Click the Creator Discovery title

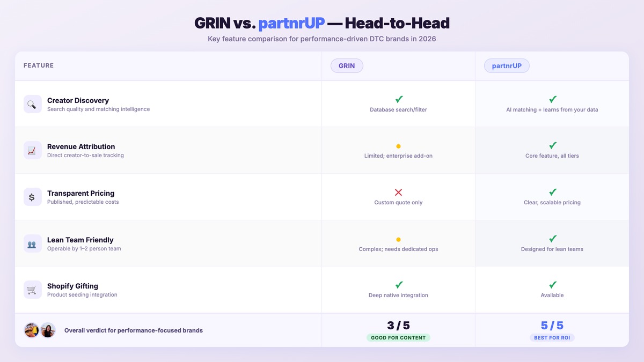click(x=78, y=100)
